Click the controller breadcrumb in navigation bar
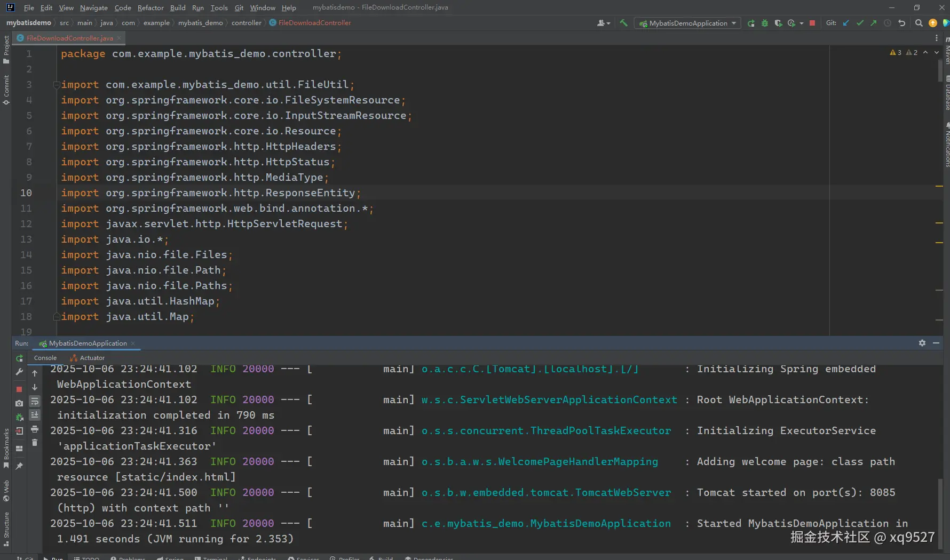Image resolution: width=950 pixels, height=560 pixels. pos(246,23)
